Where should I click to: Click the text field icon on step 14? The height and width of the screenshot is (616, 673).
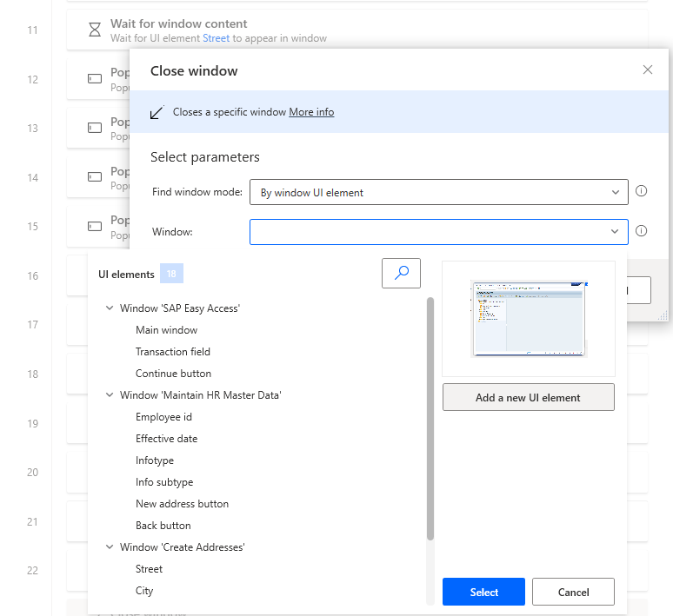(95, 177)
